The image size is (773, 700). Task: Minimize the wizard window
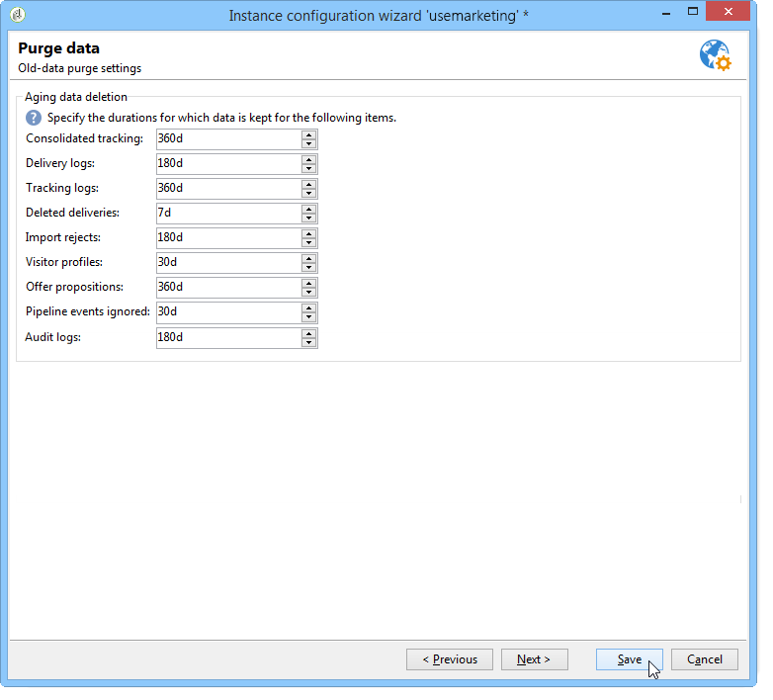coord(666,13)
